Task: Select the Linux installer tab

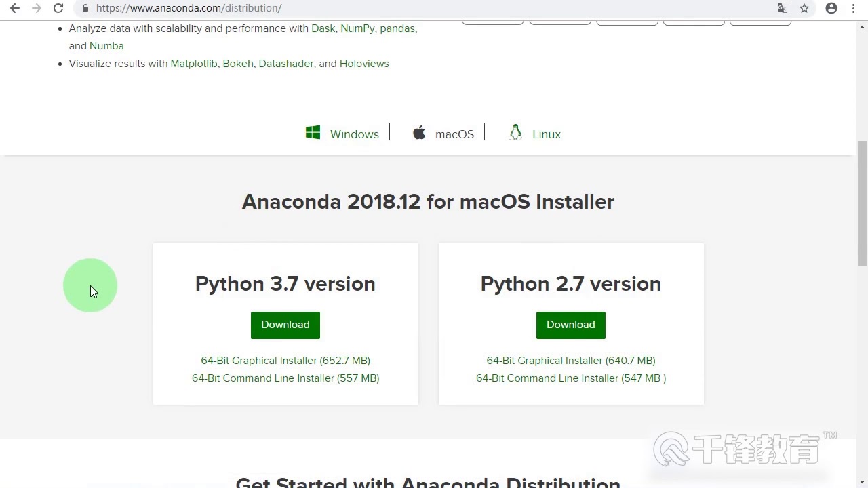Action: point(546,134)
